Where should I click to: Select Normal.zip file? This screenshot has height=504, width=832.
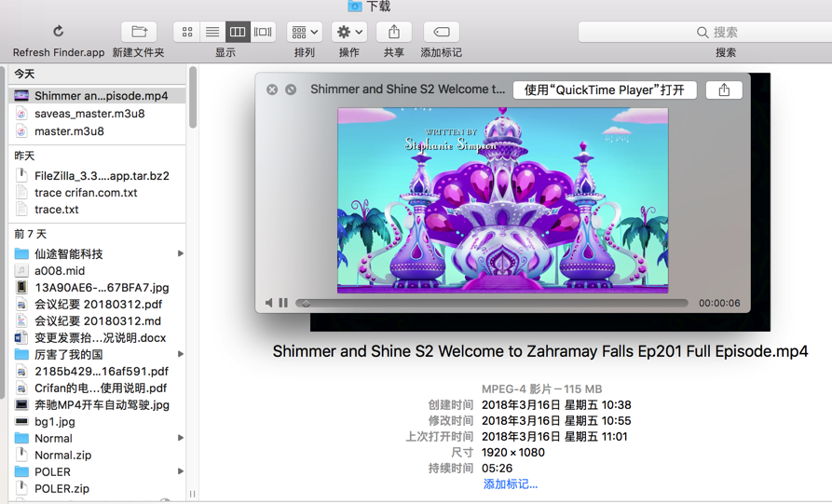[97, 456]
